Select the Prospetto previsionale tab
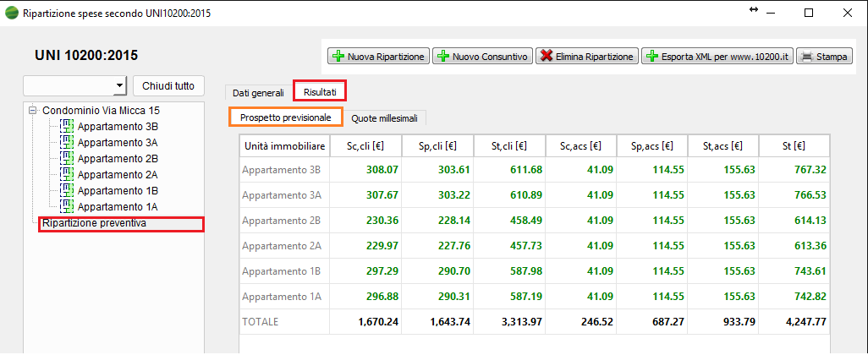The height and width of the screenshot is (355, 868). [x=285, y=117]
